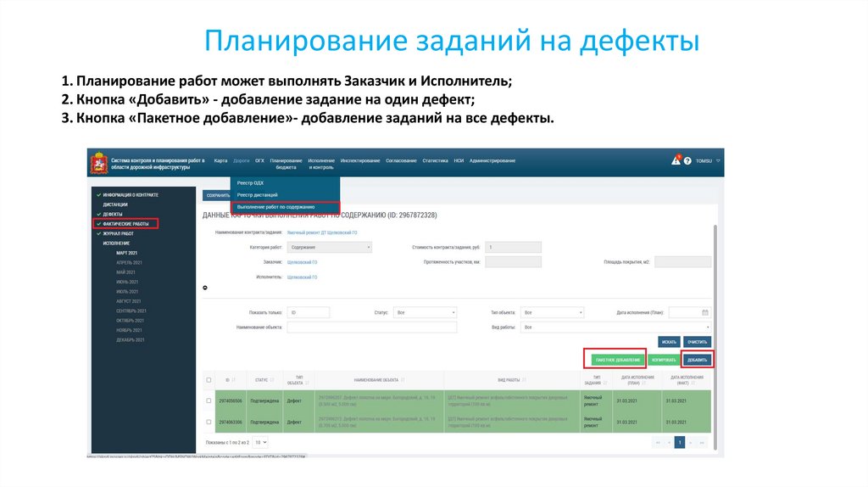Open the НСИ menu
Image resolution: width=868 pixels, height=487 pixels.
(x=459, y=160)
